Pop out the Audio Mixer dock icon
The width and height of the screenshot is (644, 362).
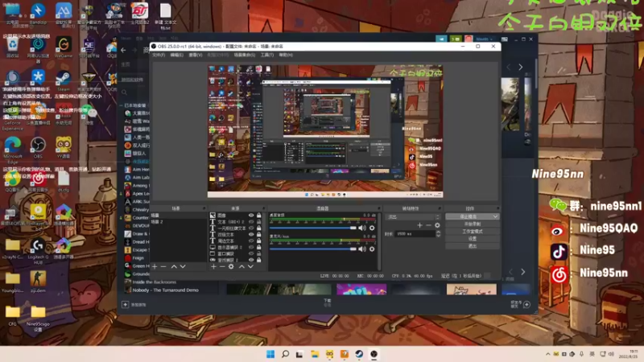(378, 208)
